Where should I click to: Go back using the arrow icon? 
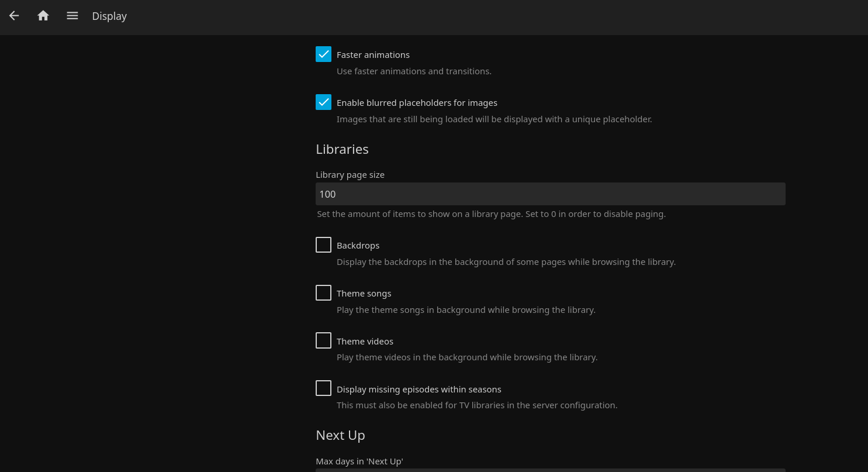[x=14, y=16]
